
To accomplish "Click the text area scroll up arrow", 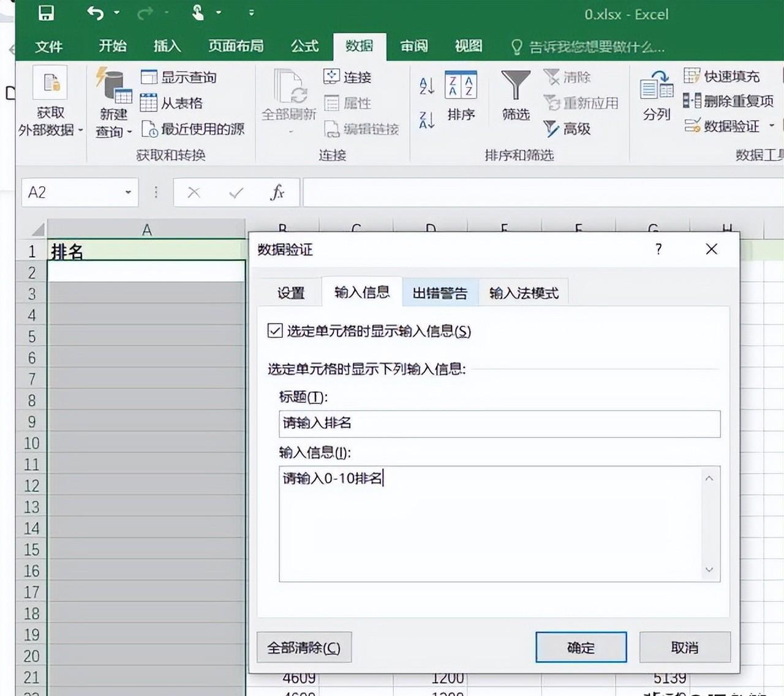I will click(709, 478).
